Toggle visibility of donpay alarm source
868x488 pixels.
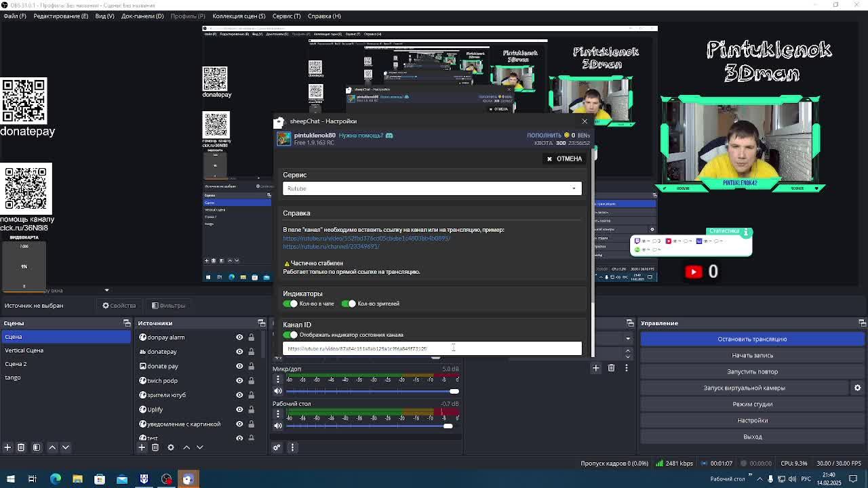239,338
